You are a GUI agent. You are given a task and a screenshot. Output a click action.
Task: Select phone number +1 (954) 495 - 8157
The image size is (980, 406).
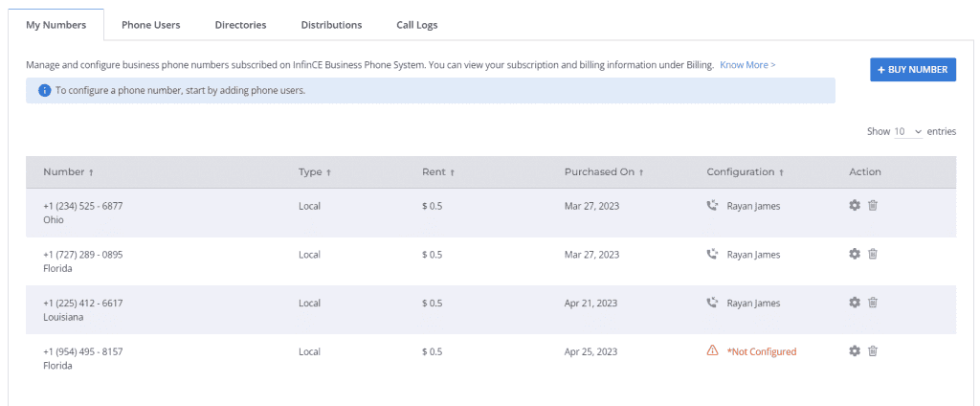(x=82, y=351)
